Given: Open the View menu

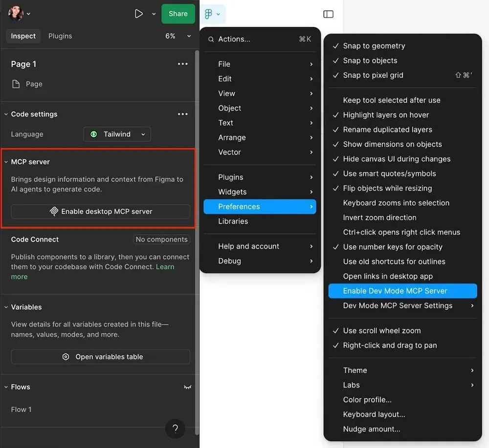Looking at the screenshot, I should pos(260,93).
